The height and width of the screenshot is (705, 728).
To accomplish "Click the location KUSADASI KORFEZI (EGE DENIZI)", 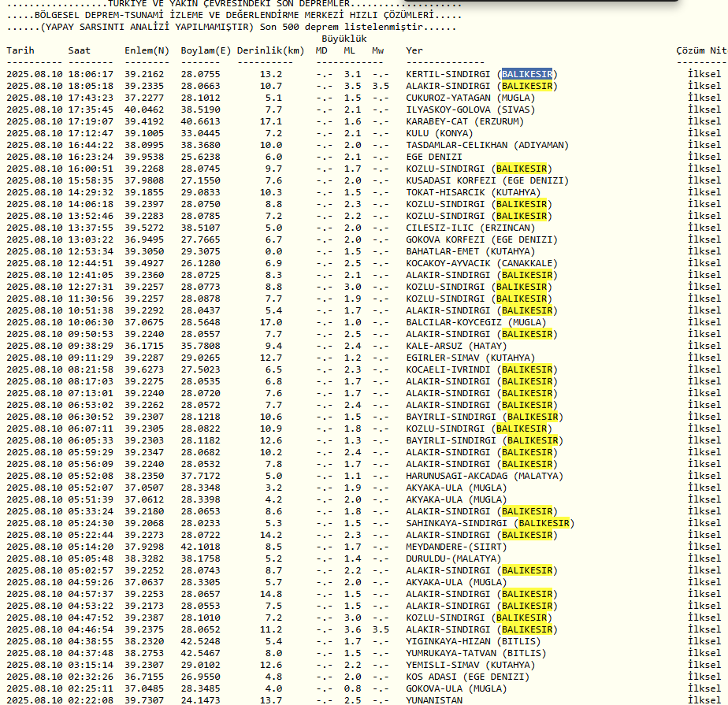I will (487, 180).
